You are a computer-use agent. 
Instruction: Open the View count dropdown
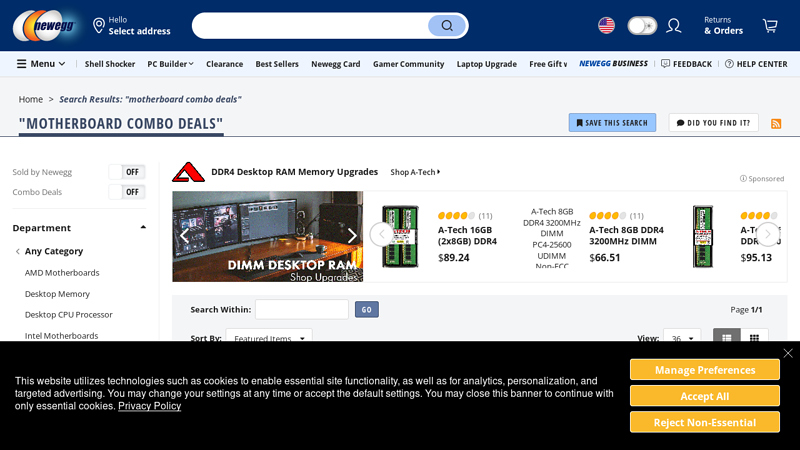682,336
